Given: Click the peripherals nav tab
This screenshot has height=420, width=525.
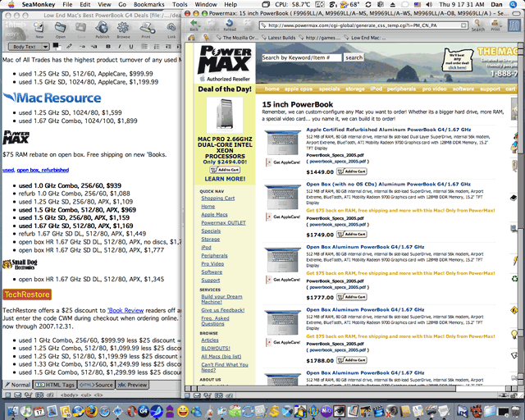Looking at the screenshot, I should tap(401, 89).
